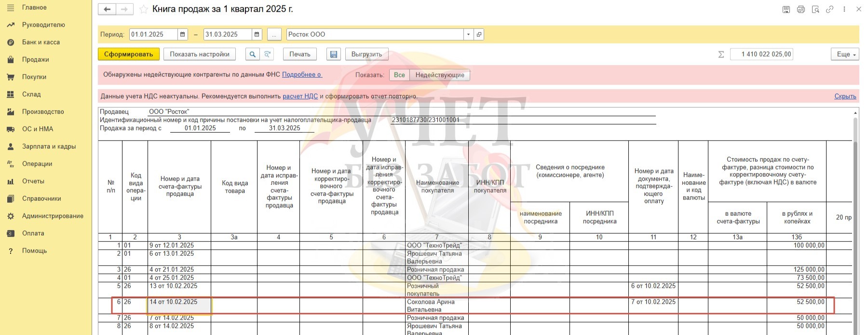
Task: Open organization card via the open-form icon
Action: pyautogui.click(x=478, y=34)
